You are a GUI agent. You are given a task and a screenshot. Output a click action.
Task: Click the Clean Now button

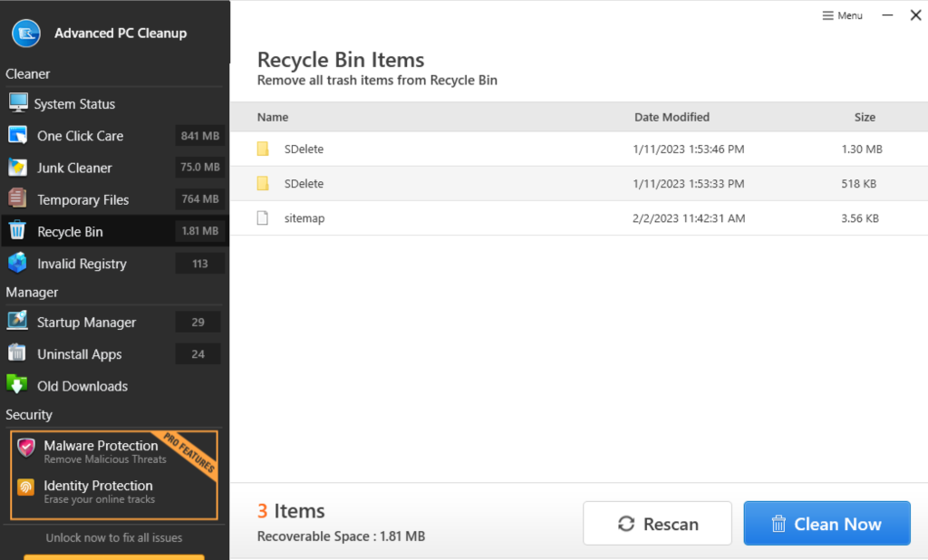pos(826,523)
